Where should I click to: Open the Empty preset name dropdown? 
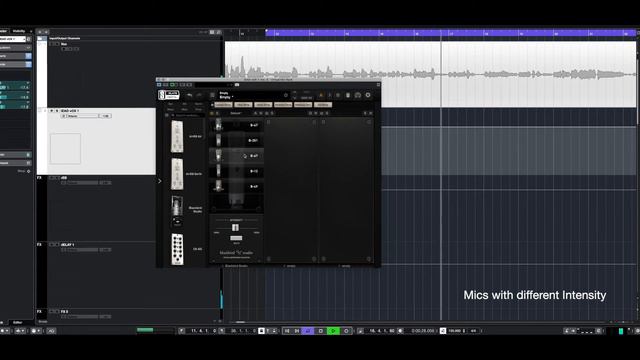point(226,97)
